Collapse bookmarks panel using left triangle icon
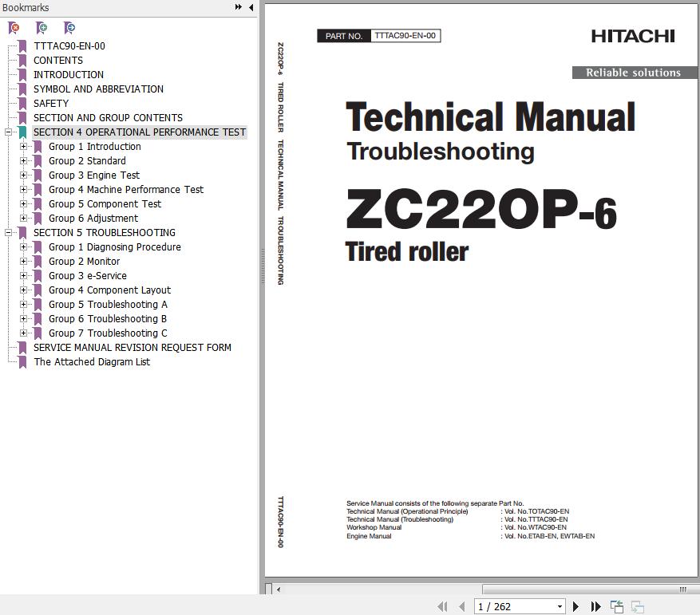The width and height of the screenshot is (700, 615). [x=251, y=7]
